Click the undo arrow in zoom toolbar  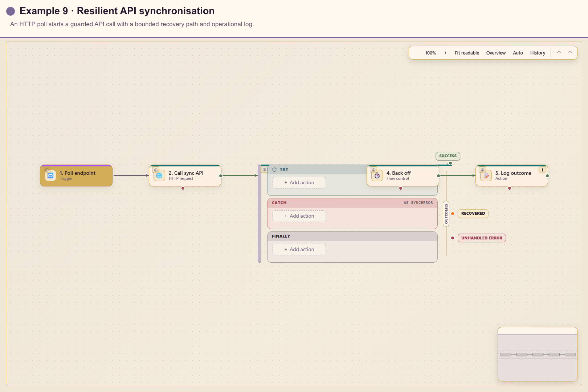[559, 53]
